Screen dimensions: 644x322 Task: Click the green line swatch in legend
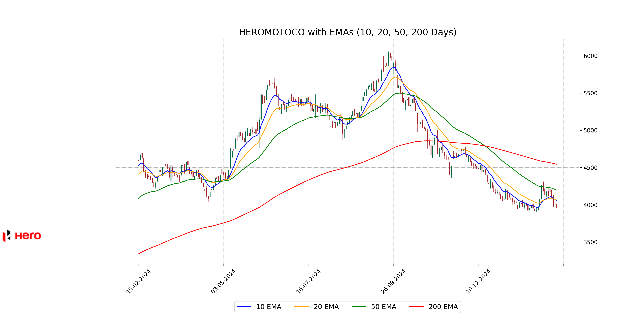[x=359, y=307]
